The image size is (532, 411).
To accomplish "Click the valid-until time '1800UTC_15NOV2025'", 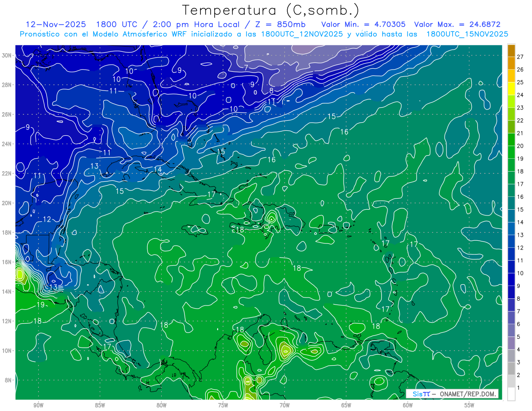I will coord(467,34).
